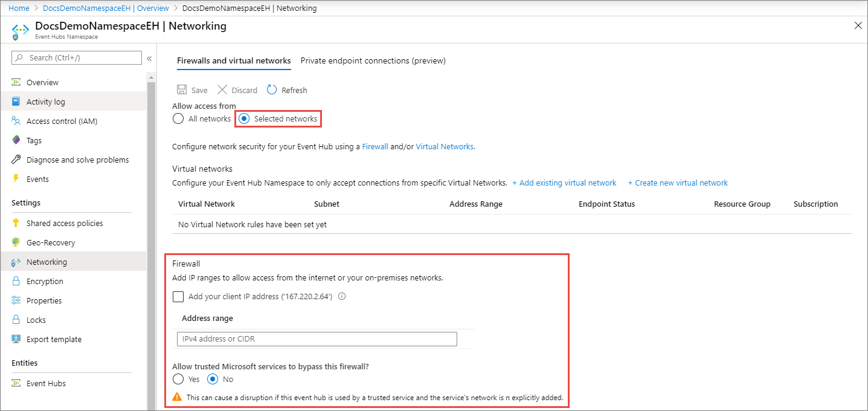Check Add your client IP address

(x=178, y=297)
